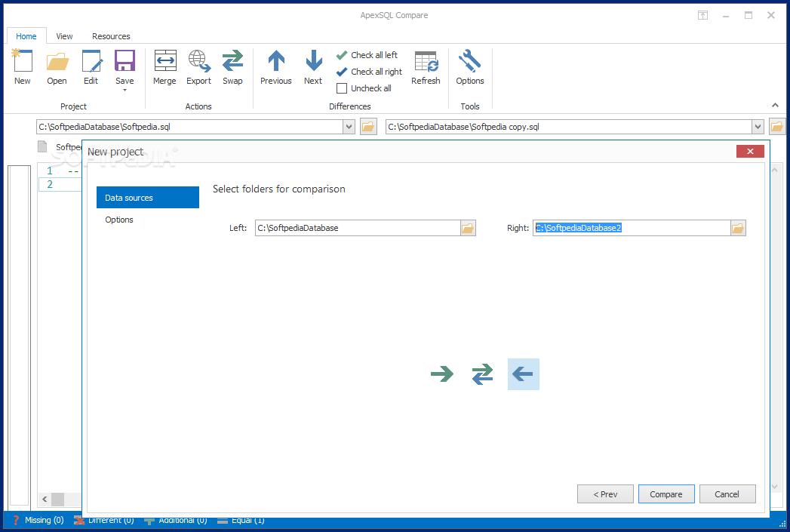The height and width of the screenshot is (532, 790).
Task: Toggle Uncheck all checkbox
Action: [342, 88]
